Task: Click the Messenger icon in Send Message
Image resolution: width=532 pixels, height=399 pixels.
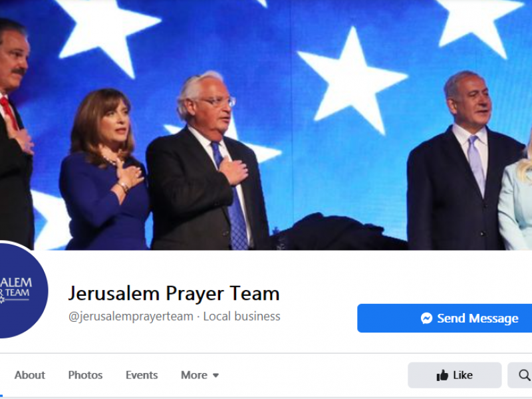Action: (426, 319)
